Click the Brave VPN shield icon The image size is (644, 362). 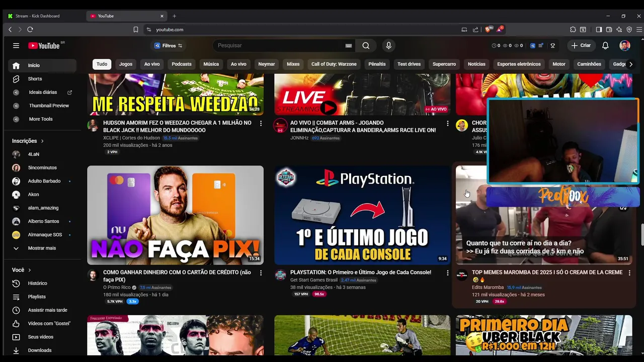click(x=629, y=29)
